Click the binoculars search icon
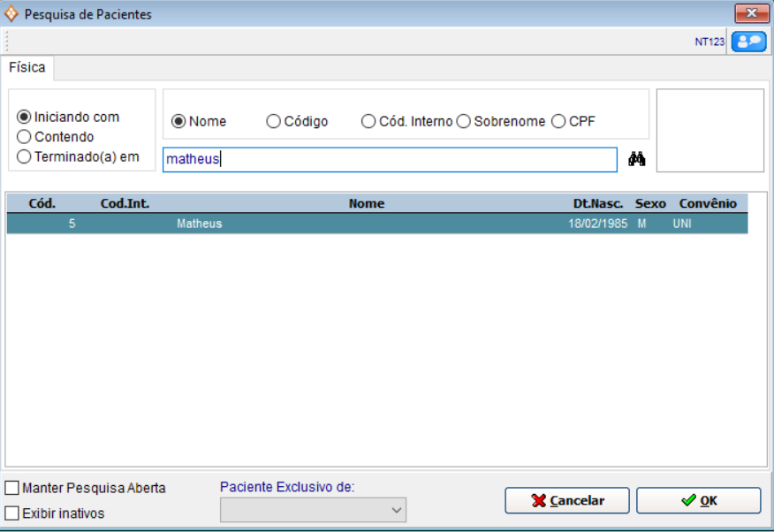Viewport: 774px width, 532px height. (x=637, y=159)
